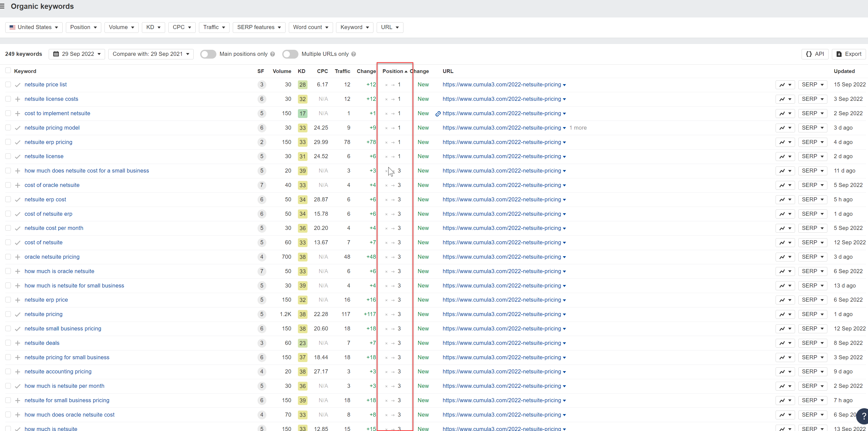Open the Keyword filter menu
The image size is (868, 431).
(x=354, y=27)
